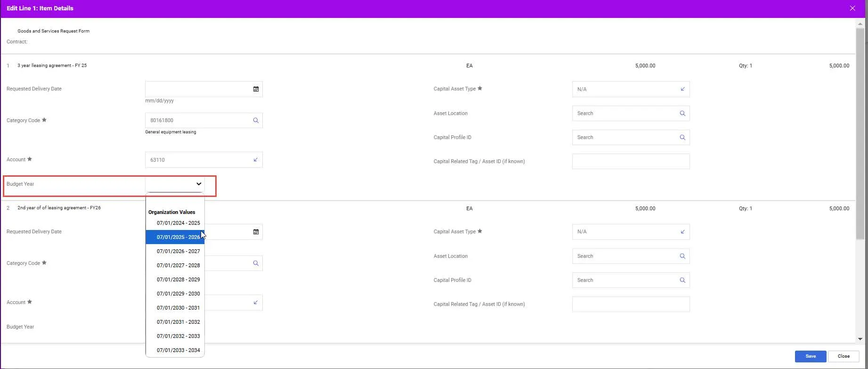
Task: Click line 1 Account field 63110
Action: tap(204, 160)
